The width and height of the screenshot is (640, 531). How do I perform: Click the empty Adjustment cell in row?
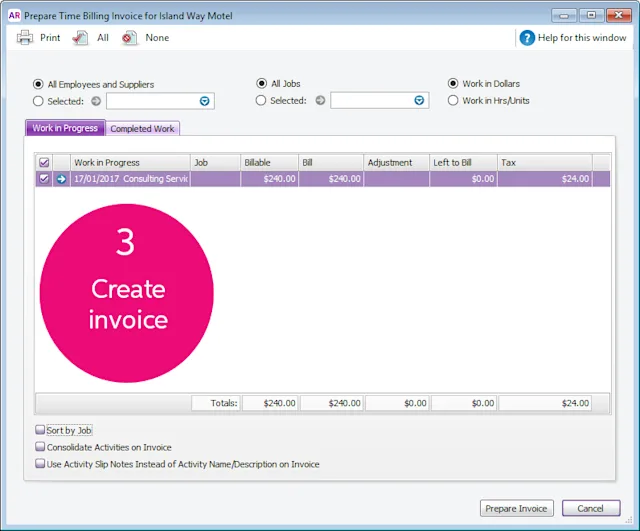pyautogui.click(x=396, y=179)
